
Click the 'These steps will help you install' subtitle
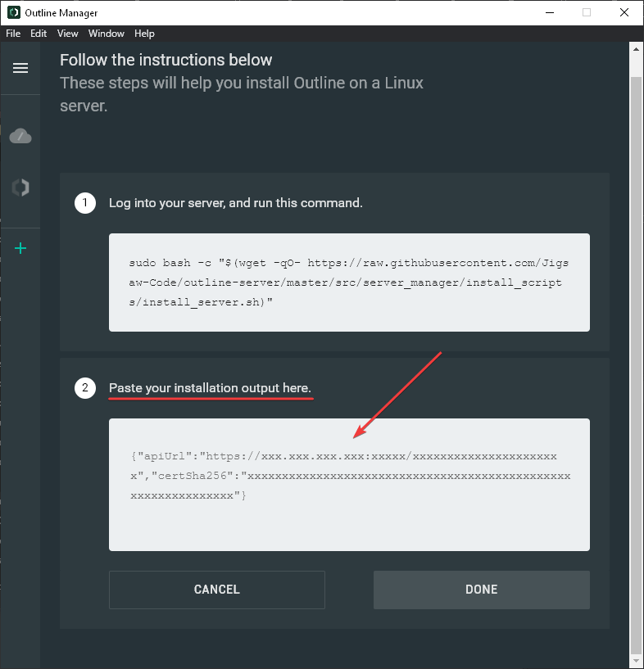click(241, 94)
